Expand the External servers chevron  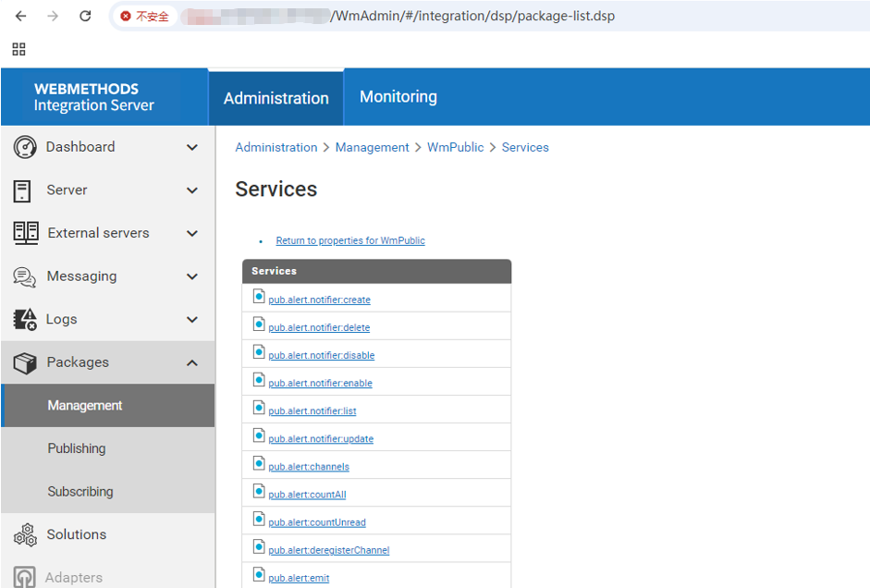tap(192, 233)
